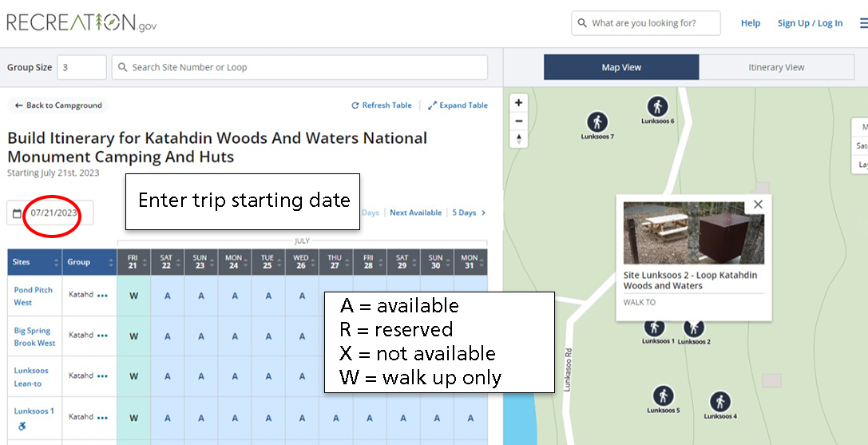The image size is (868, 445).
Task: Click the 'Site Lunksoos 2 - Loop Katahdin' popup title
Action: [690, 280]
